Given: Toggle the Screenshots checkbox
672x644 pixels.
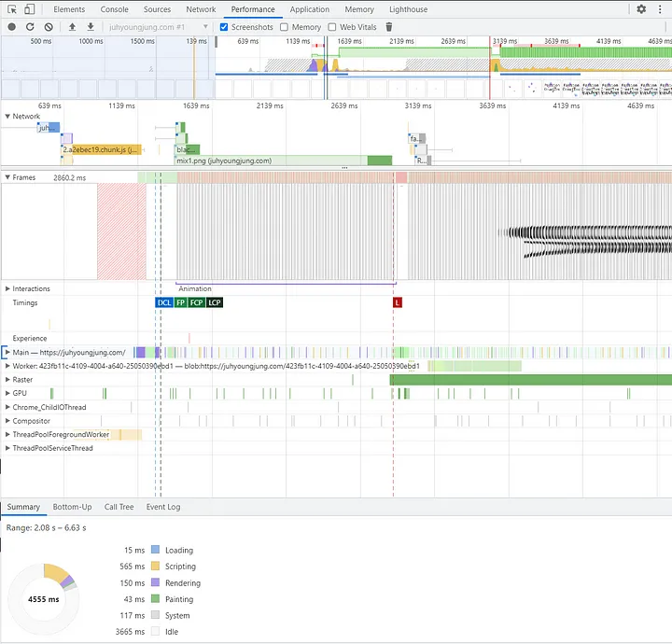Looking at the screenshot, I should tap(224, 27).
